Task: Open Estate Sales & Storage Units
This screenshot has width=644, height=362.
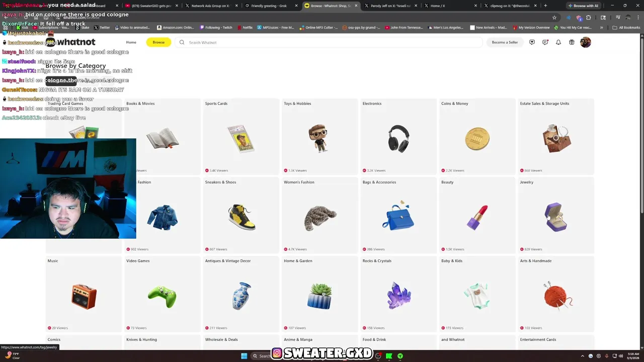Action: pos(556,136)
